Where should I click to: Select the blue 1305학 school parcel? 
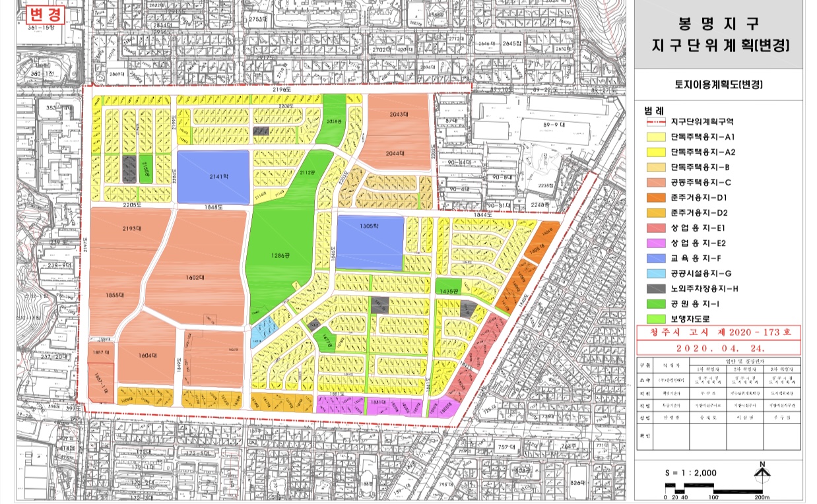click(370, 243)
